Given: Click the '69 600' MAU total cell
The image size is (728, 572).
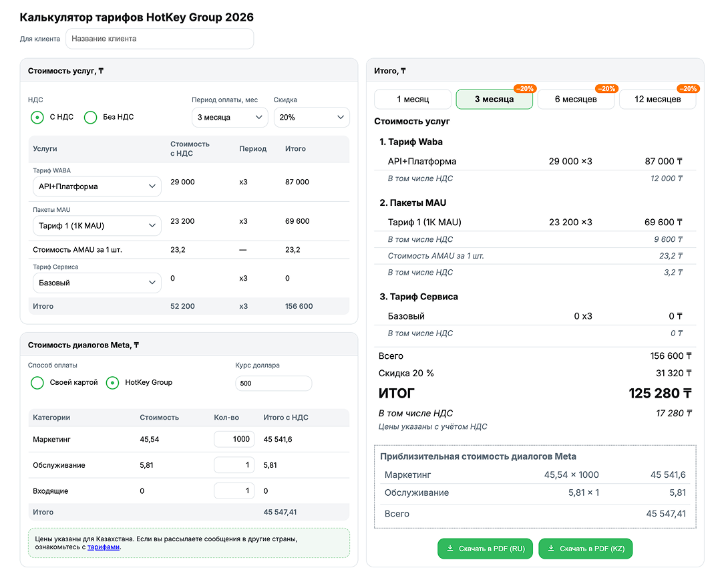Looking at the screenshot, I should (x=297, y=221).
